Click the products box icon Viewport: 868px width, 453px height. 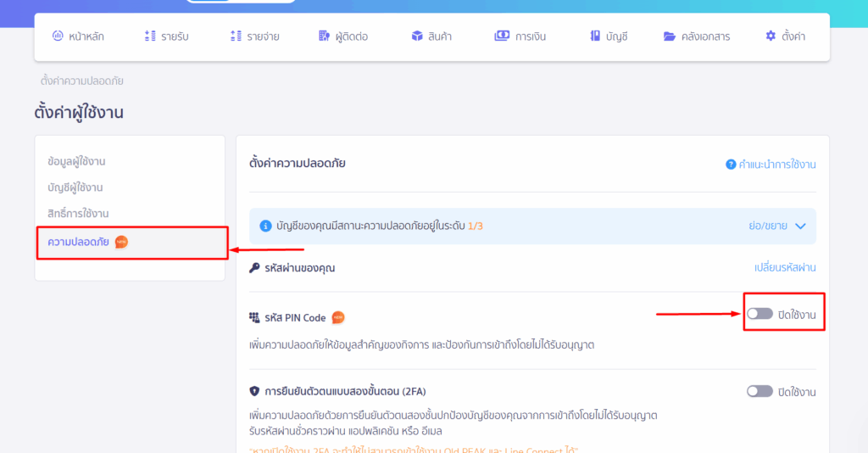[417, 36]
